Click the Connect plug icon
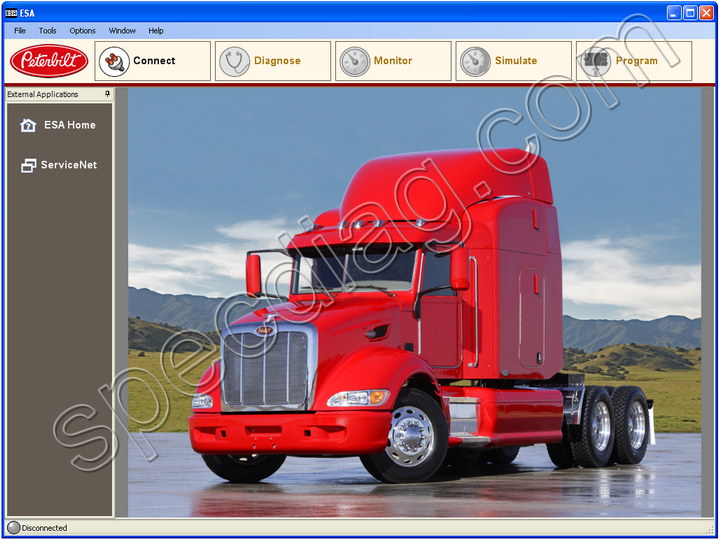Viewport: 720px width, 540px height. 114,61
